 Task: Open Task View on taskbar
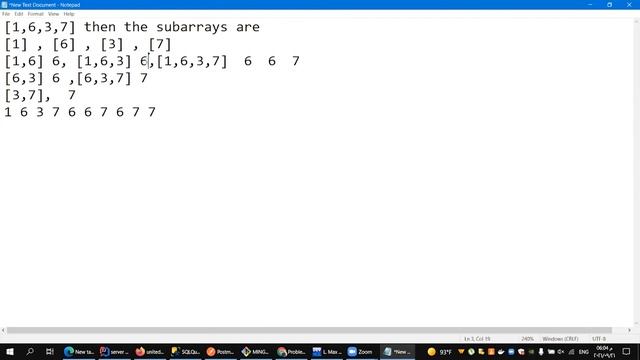click(50, 351)
